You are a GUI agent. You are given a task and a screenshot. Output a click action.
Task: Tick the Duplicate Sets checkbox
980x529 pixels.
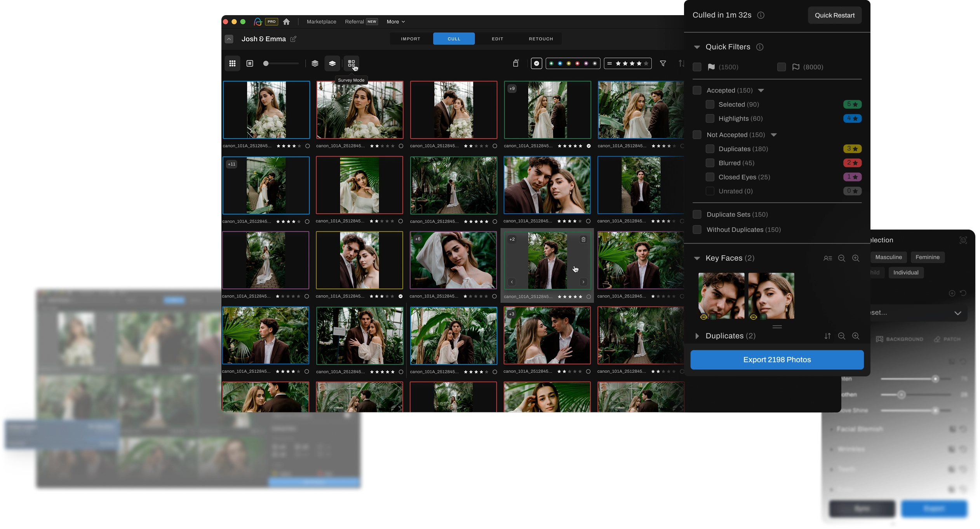coord(697,214)
